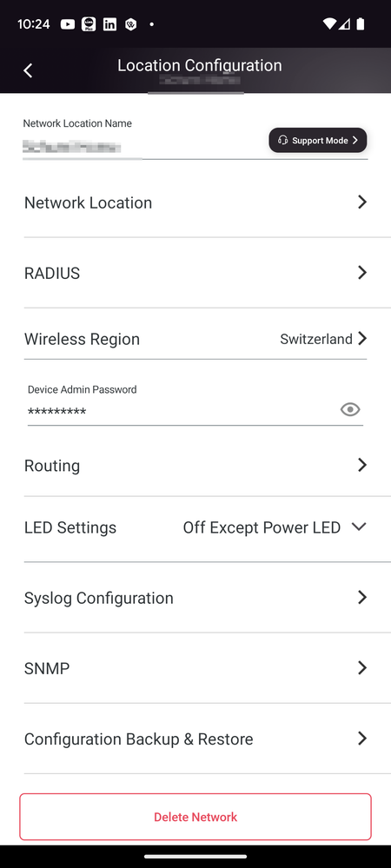Screen dimensions: 391x868
Task: Tap the LinkedIn status bar icon
Action: (x=109, y=24)
